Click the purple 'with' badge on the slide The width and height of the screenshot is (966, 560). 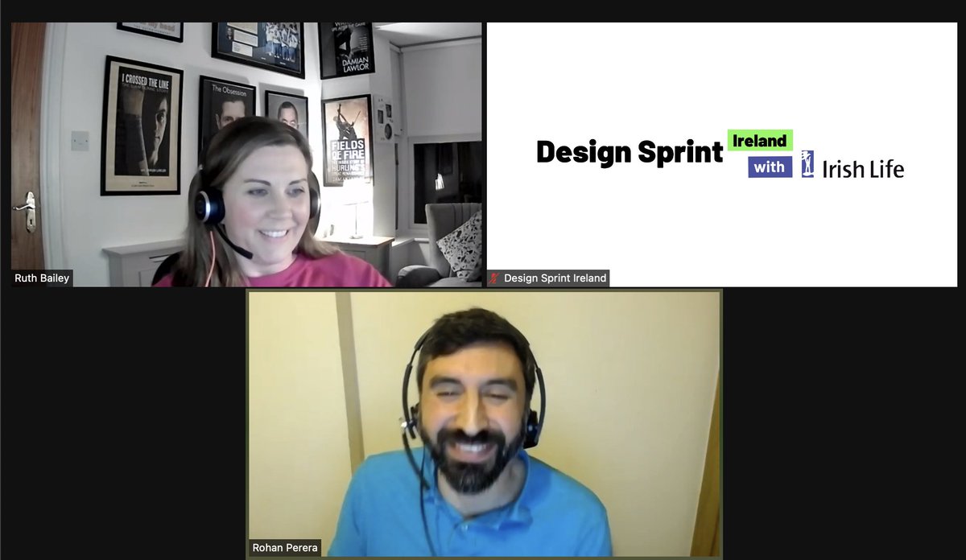pos(770,167)
